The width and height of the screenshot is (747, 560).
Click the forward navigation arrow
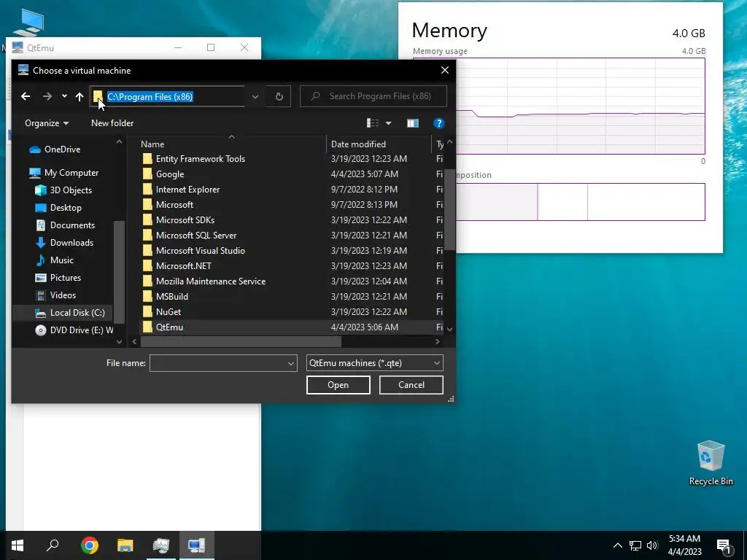(x=47, y=97)
